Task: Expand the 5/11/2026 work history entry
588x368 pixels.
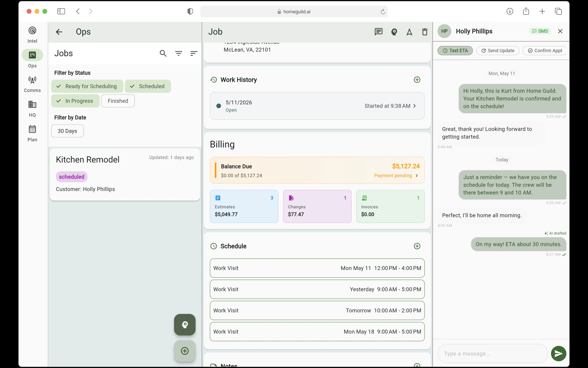Action: (x=317, y=106)
